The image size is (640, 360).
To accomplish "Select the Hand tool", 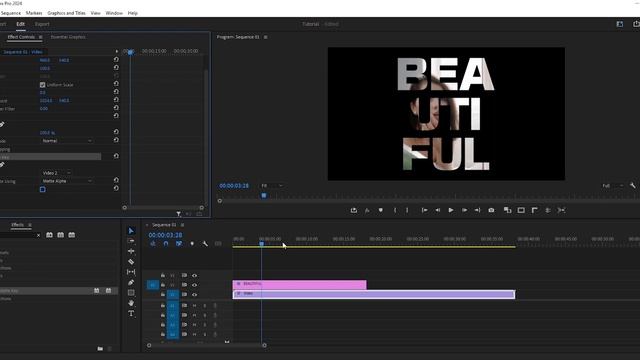I will pos(131,303).
